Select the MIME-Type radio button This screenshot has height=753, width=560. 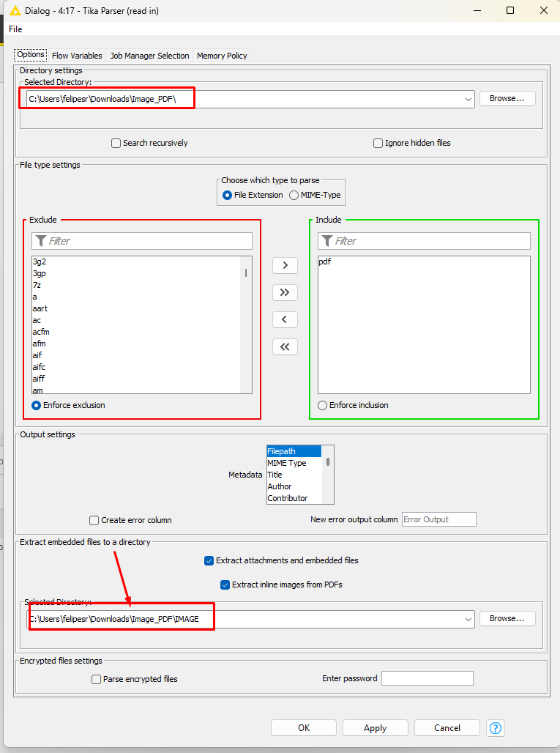click(294, 196)
